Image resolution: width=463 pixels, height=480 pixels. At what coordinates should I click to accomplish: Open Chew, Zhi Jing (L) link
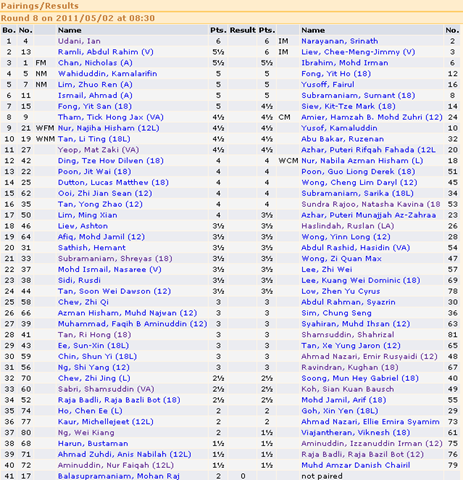[x=94, y=378]
